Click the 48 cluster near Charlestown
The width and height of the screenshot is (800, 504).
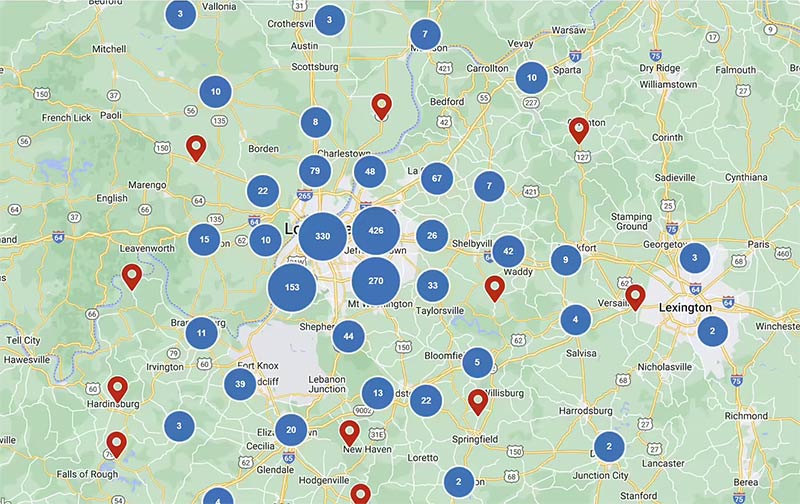370,171
